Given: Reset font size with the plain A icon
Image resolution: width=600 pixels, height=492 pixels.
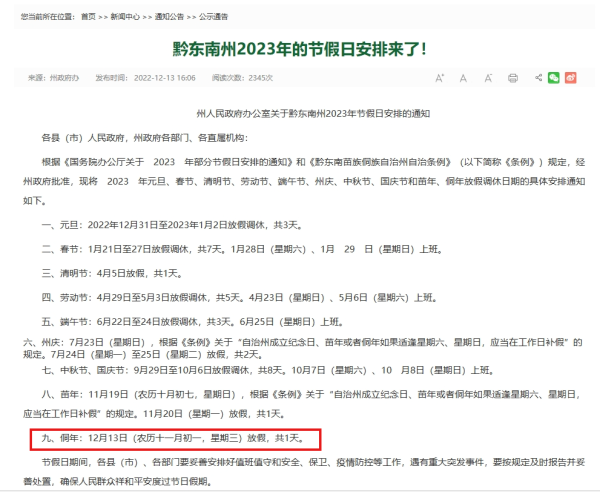Looking at the screenshot, I should pyautogui.click(x=463, y=78).
